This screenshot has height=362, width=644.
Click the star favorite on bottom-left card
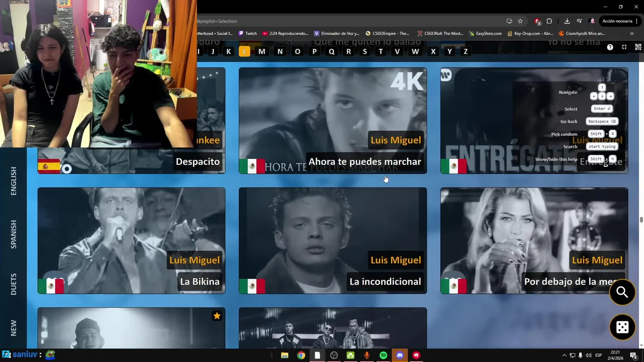pyautogui.click(x=217, y=316)
